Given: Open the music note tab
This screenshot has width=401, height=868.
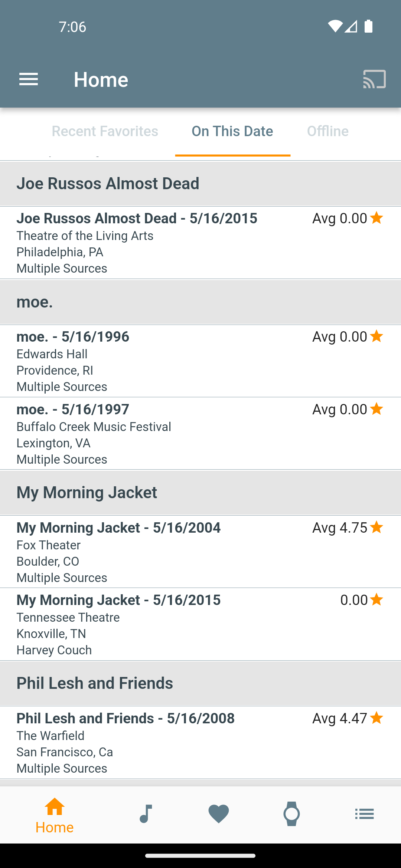Looking at the screenshot, I should point(146,814).
